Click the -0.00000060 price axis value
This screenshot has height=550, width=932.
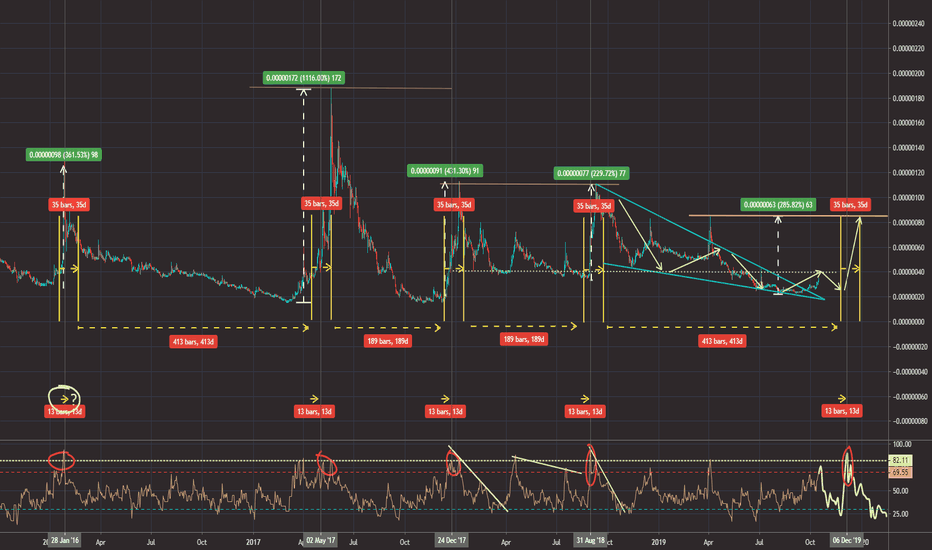click(908, 397)
